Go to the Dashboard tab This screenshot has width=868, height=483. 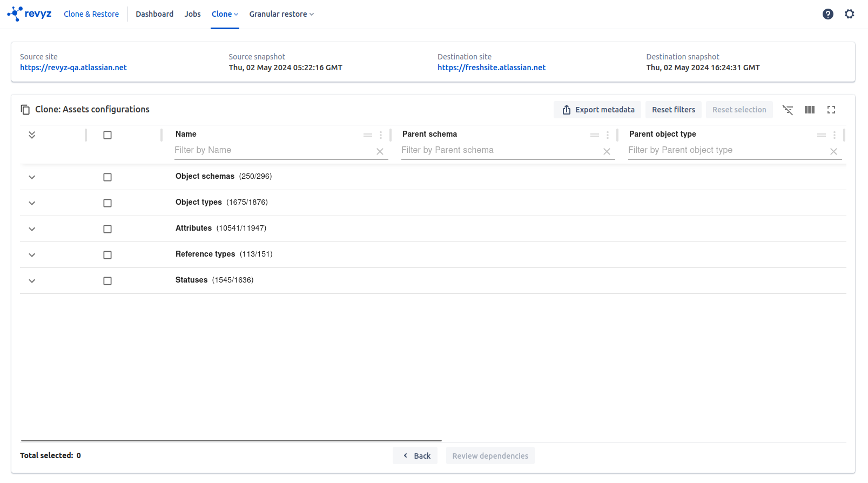[154, 14]
